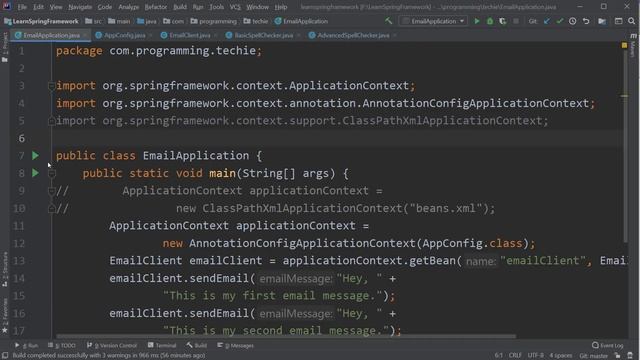Open the File menu
Viewport: 640px width, 360px height.
click(x=22, y=7)
